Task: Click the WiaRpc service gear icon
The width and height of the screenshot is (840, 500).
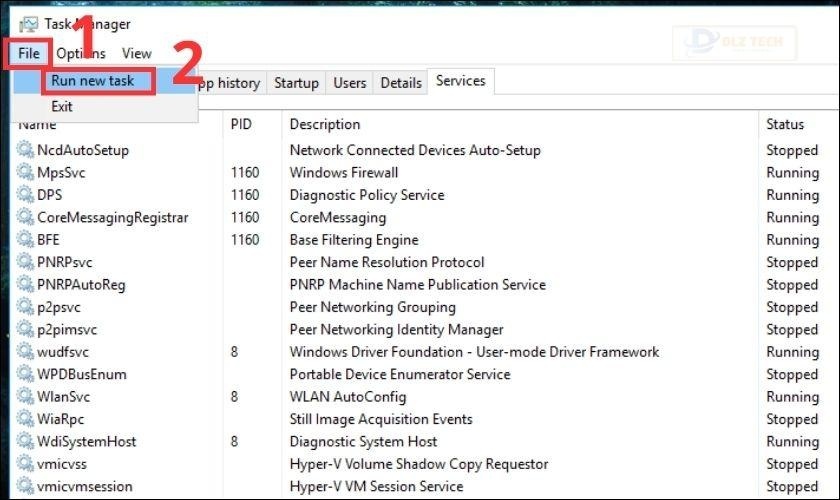Action: click(x=25, y=419)
